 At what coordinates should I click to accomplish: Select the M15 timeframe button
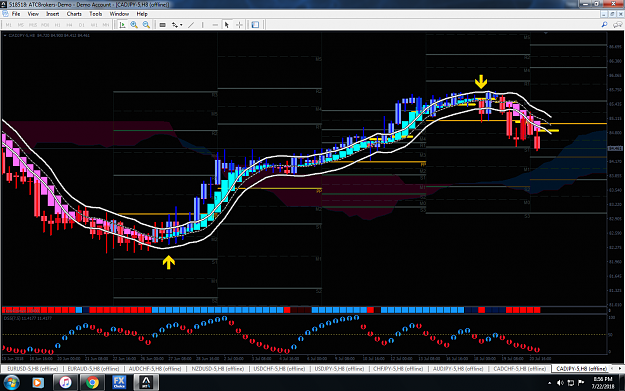coord(33,25)
